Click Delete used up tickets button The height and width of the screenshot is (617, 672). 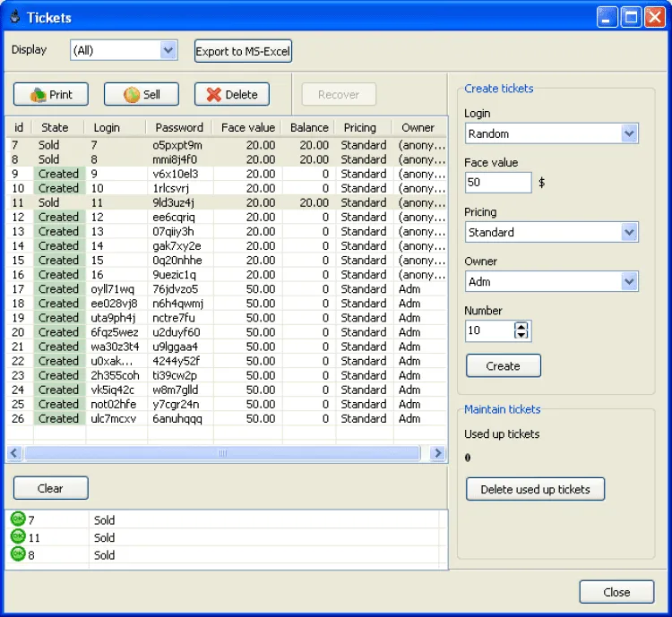tap(535, 489)
